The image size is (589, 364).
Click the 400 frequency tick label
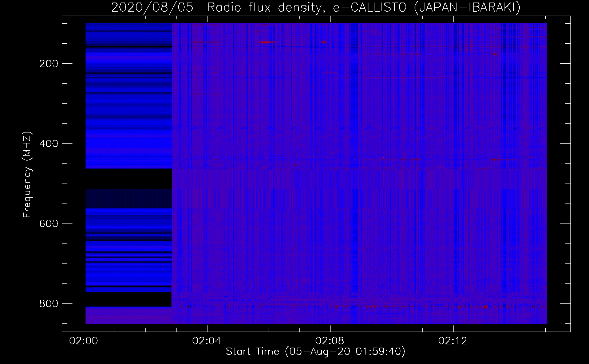tap(49, 144)
